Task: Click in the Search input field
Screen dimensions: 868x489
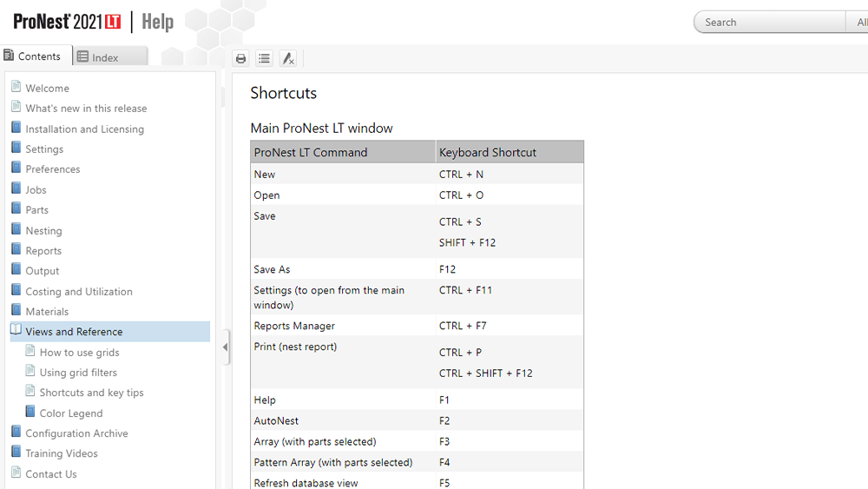Action: (768, 23)
